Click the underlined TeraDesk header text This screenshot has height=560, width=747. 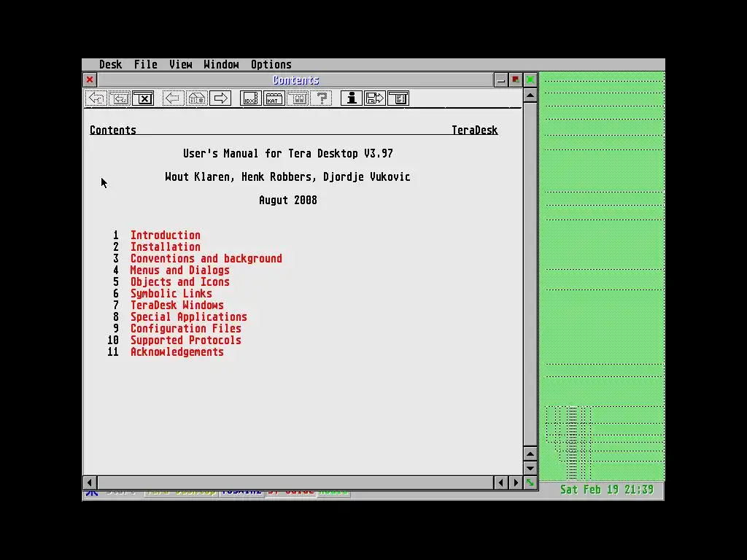pyautogui.click(x=474, y=130)
